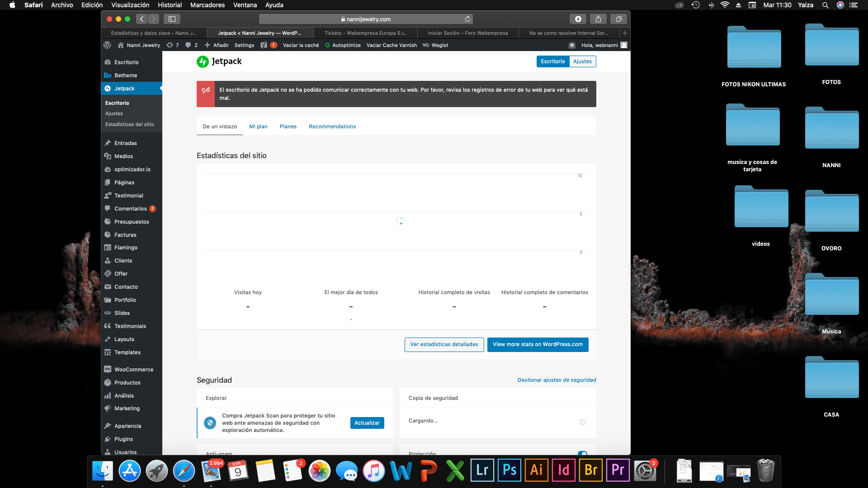Open Premiere Pro from the Dock
This screenshot has height=488, width=868.
pyautogui.click(x=618, y=470)
